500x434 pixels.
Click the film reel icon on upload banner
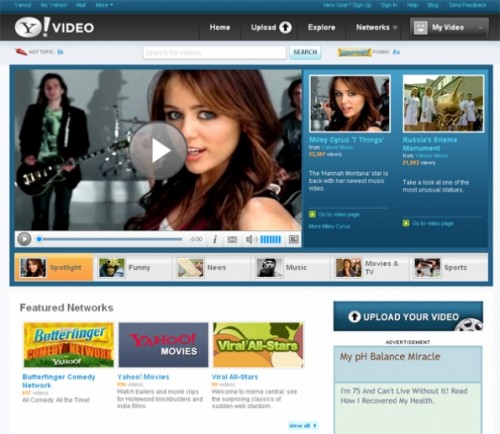pos(470,325)
